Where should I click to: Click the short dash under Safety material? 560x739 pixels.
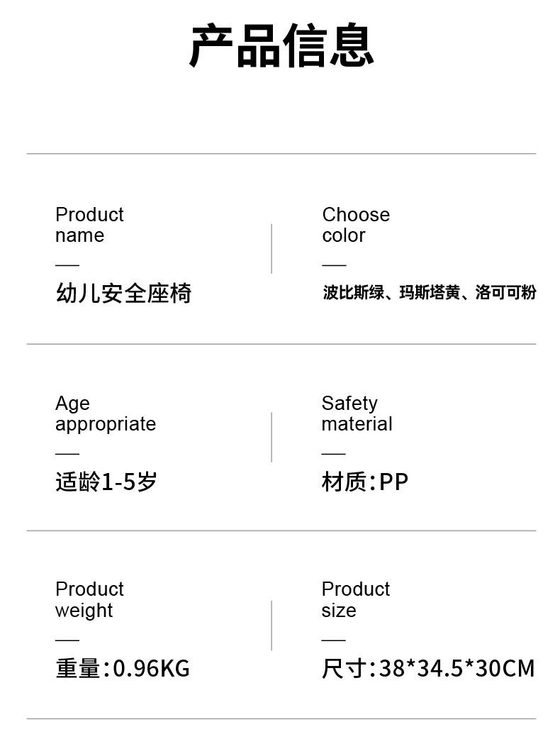[333, 452]
